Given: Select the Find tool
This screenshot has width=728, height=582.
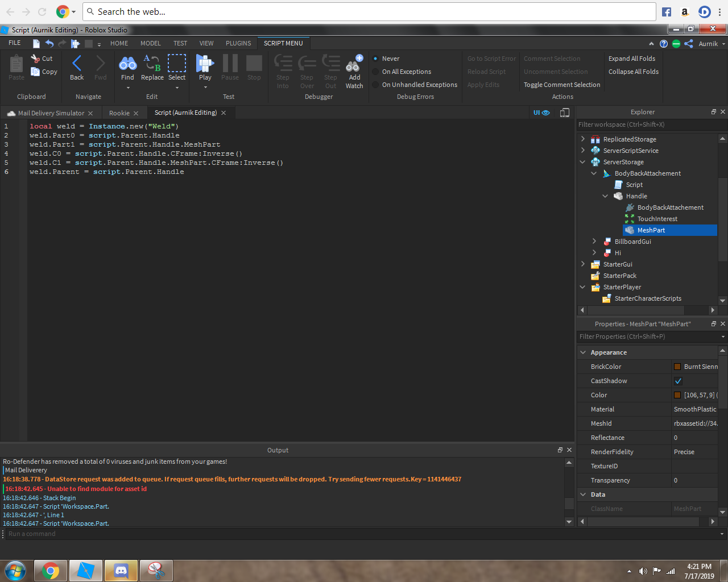Looking at the screenshot, I should [127, 67].
